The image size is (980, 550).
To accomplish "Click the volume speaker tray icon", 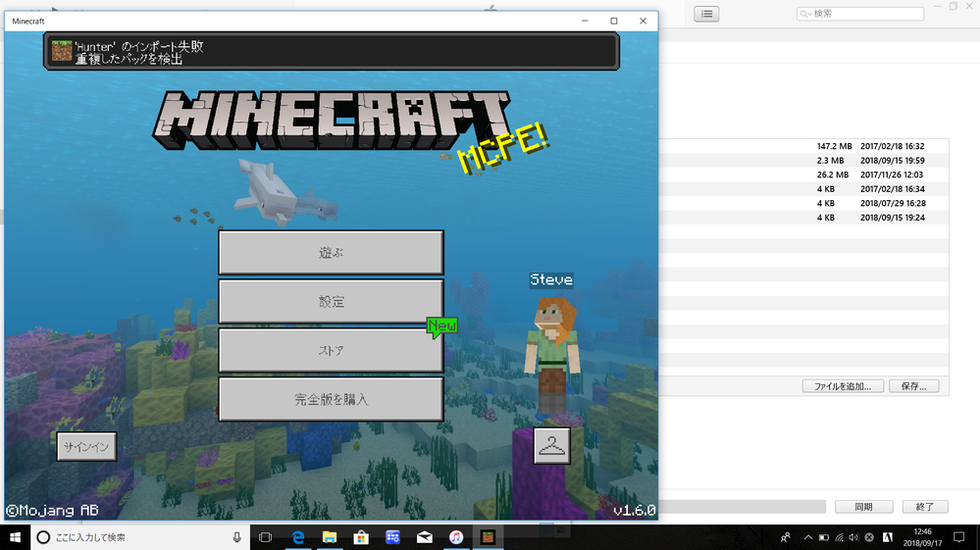I will click(x=853, y=537).
